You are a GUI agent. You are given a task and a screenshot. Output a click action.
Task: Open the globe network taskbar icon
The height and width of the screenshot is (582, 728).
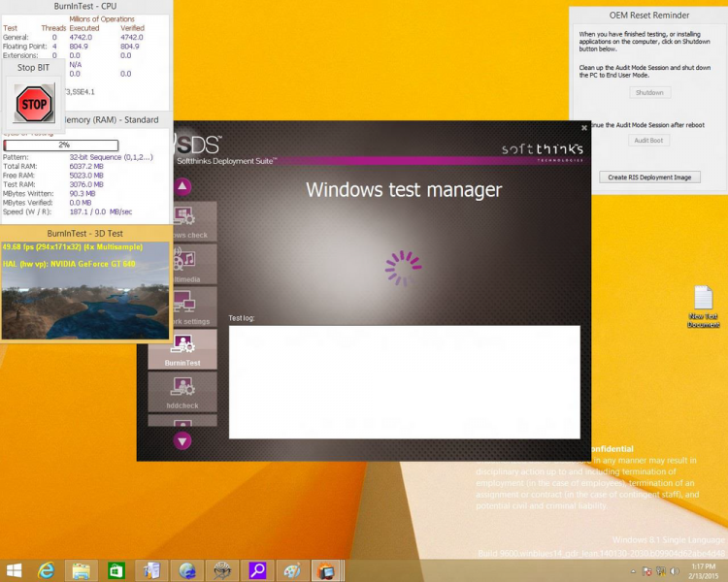click(187, 570)
